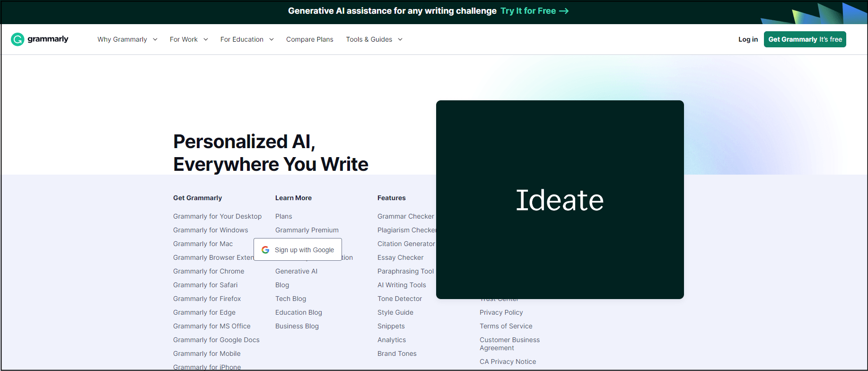868x371 pixels.
Task: Click Sign up with Google button
Action: pos(298,250)
